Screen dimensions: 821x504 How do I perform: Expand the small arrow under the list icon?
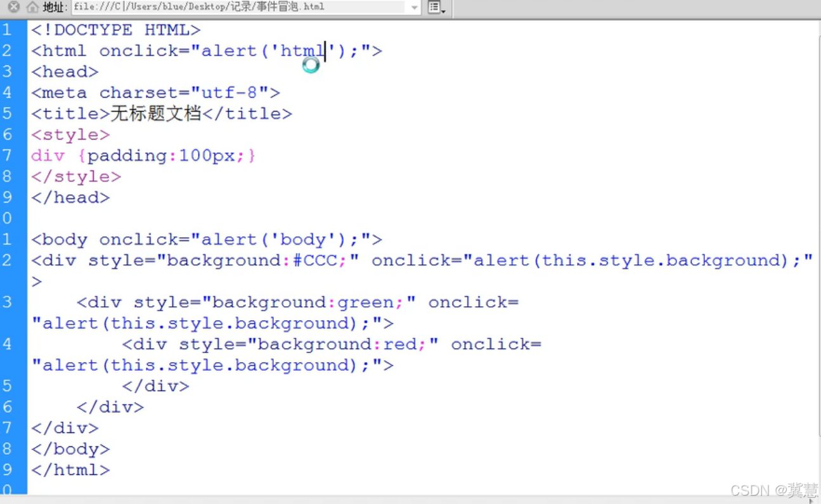444,11
